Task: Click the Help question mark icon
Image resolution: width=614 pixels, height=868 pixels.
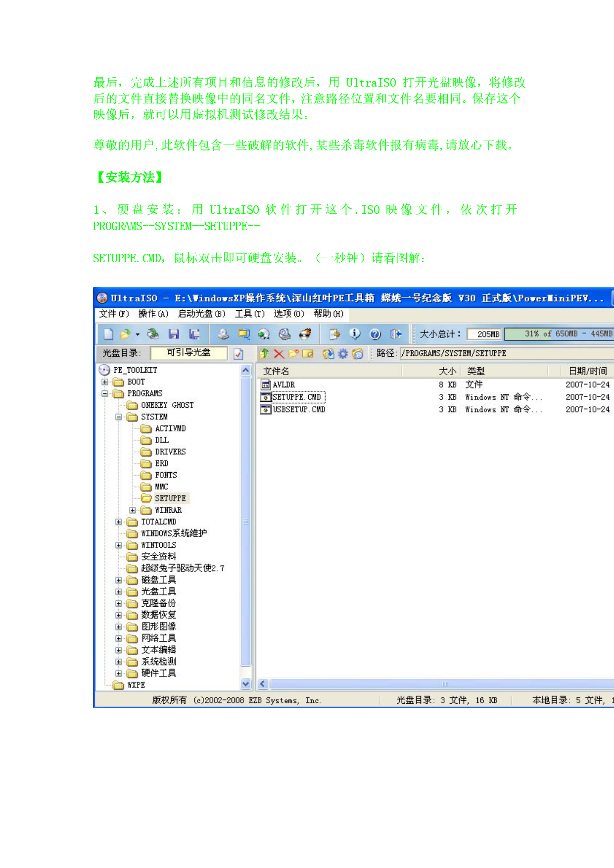Action: click(376, 335)
